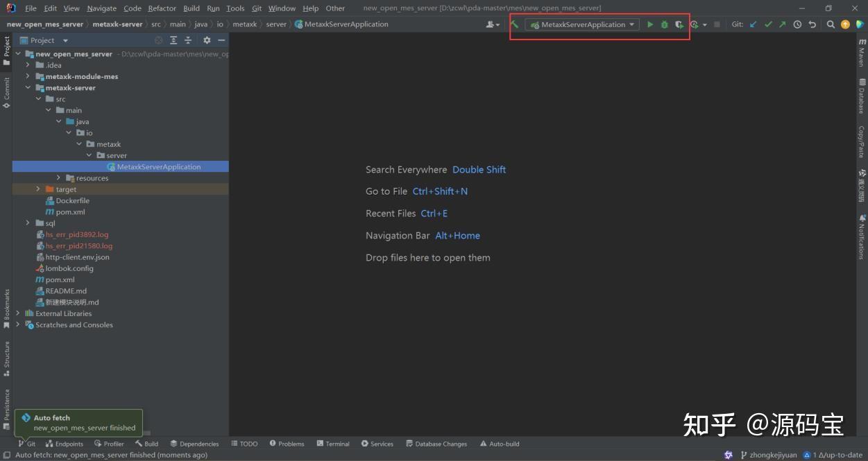This screenshot has width=868, height=461.
Task: Toggle the Project tool window sidebar tab
Action: pyautogui.click(x=6, y=51)
